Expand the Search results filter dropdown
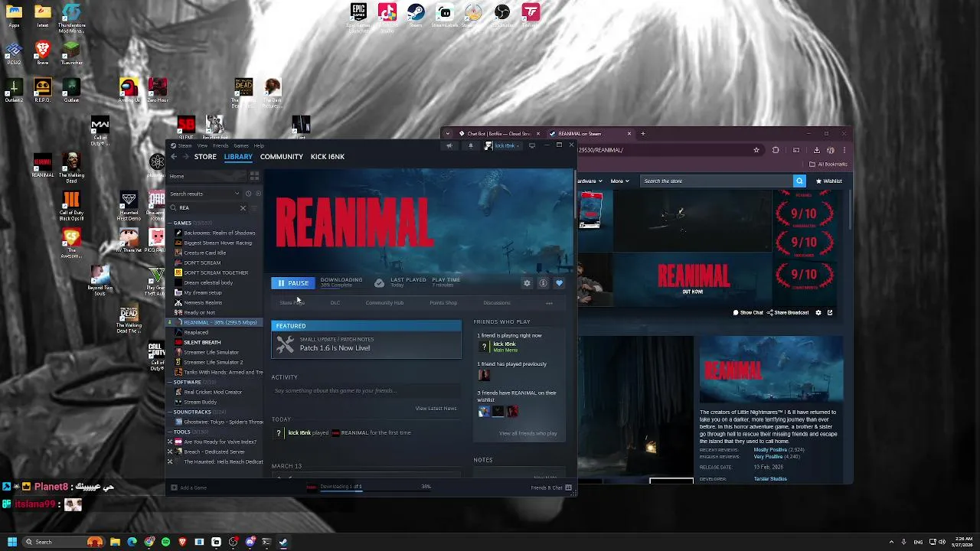Image resolution: width=980 pixels, height=551 pixels. (x=204, y=194)
